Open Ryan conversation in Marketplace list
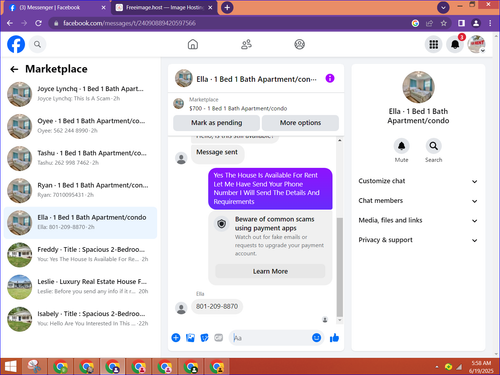Screen dimensions: 500x375 pyautogui.click(x=80, y=190)
